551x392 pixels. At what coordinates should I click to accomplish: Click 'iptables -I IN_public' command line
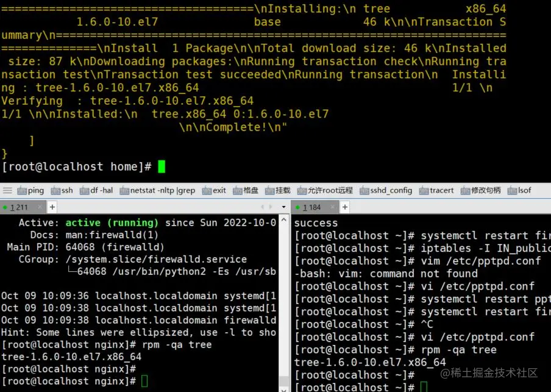click(486, 248)
